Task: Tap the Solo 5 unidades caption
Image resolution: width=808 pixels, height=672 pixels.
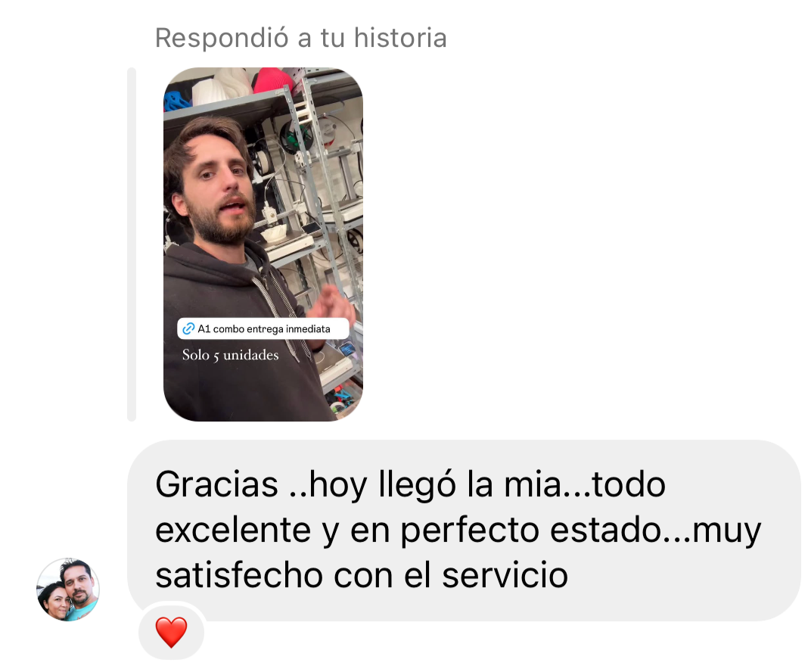Action: click(230, 355)
